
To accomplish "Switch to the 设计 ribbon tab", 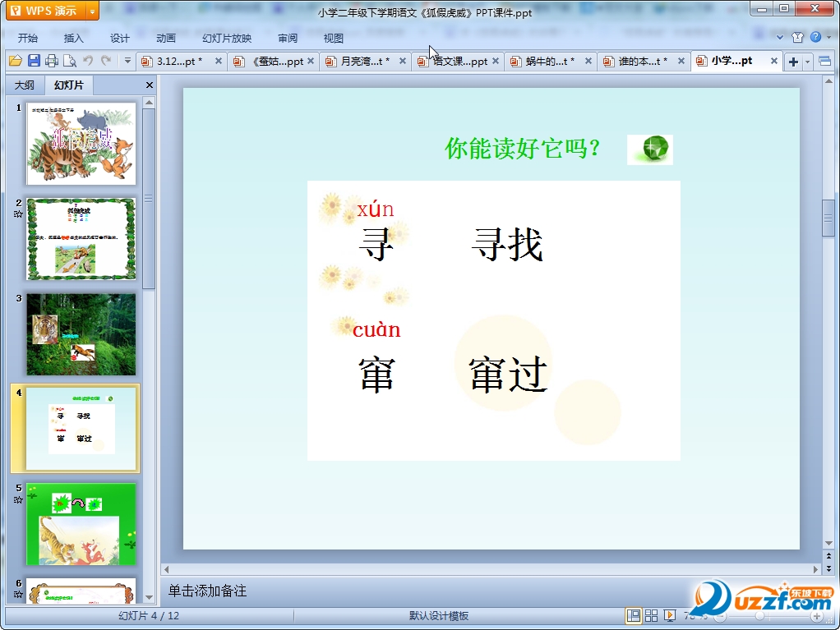I will [x=119, y=38].
